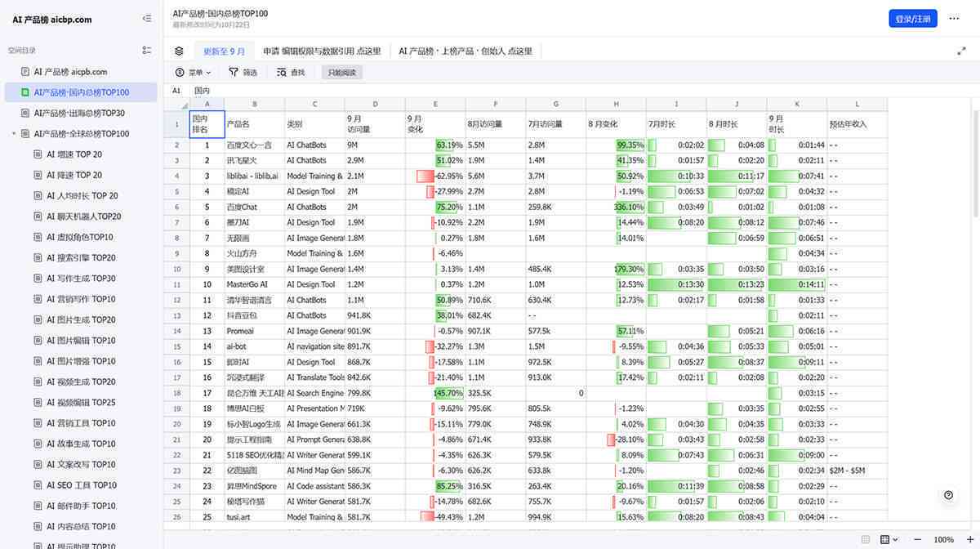Click the sheet icon beside AI 聊天机器人TOP20
The image size is (980, 549).
(x=38, y=216)
